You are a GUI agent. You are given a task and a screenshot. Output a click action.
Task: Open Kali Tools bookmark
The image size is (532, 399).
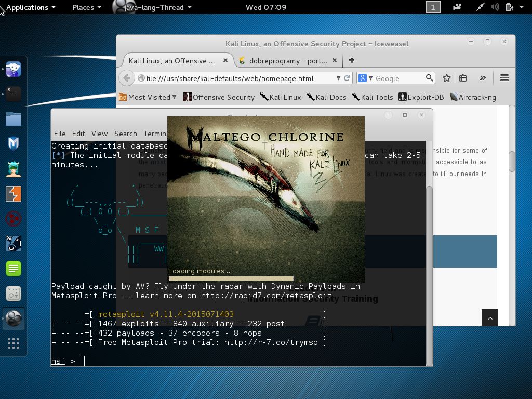coord(372,97)
